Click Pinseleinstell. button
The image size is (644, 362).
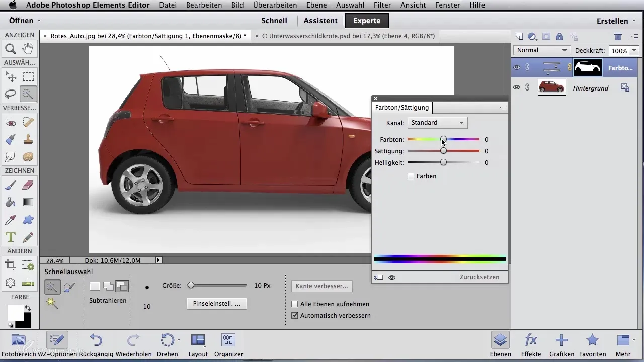(x=216, y=304)
